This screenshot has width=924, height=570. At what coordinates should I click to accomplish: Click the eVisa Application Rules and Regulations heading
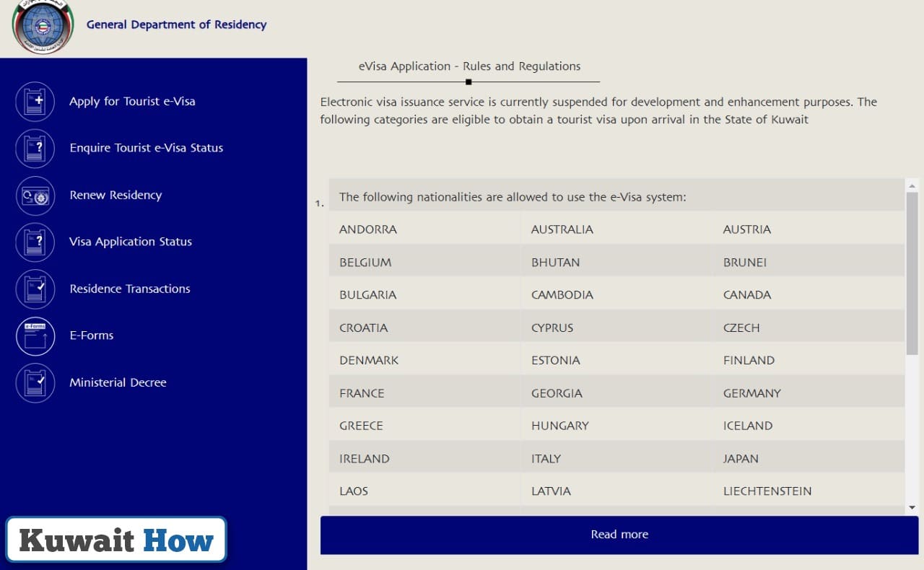point(469,66)
